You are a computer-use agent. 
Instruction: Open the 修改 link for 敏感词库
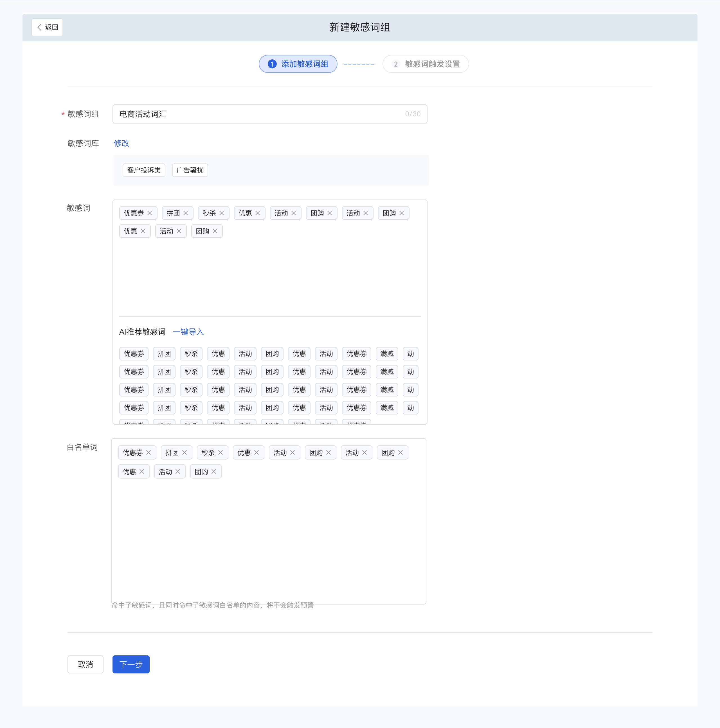121,143
